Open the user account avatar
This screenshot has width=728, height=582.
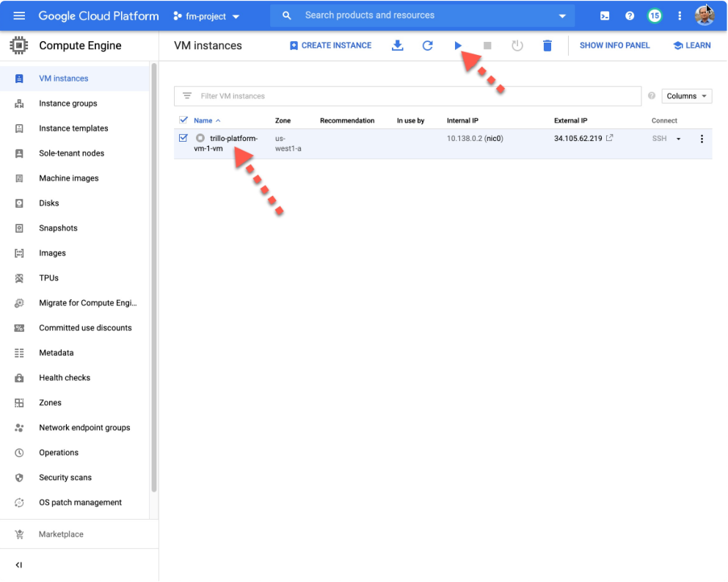pyautogui.click(x=705, y=16)
